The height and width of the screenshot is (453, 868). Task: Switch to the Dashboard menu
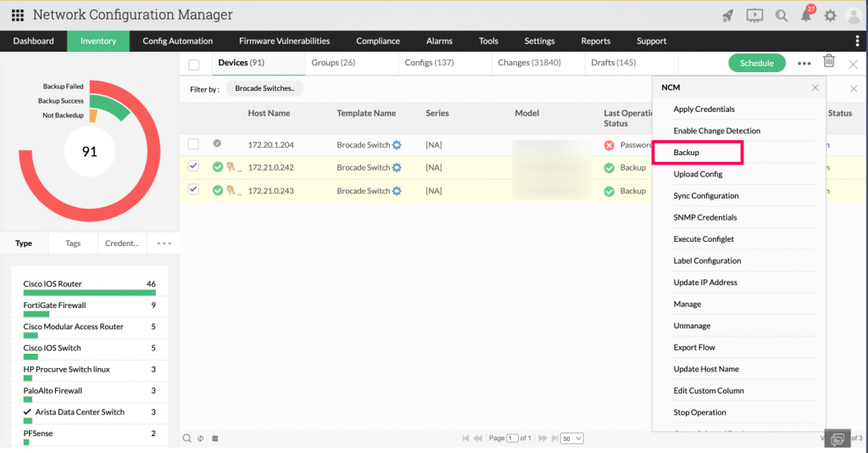pos(33,41)
